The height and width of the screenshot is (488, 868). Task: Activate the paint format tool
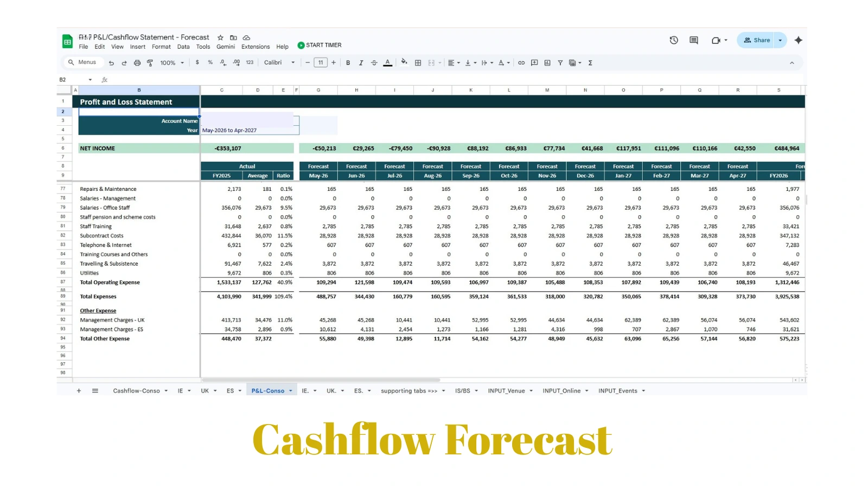(150, 63)
